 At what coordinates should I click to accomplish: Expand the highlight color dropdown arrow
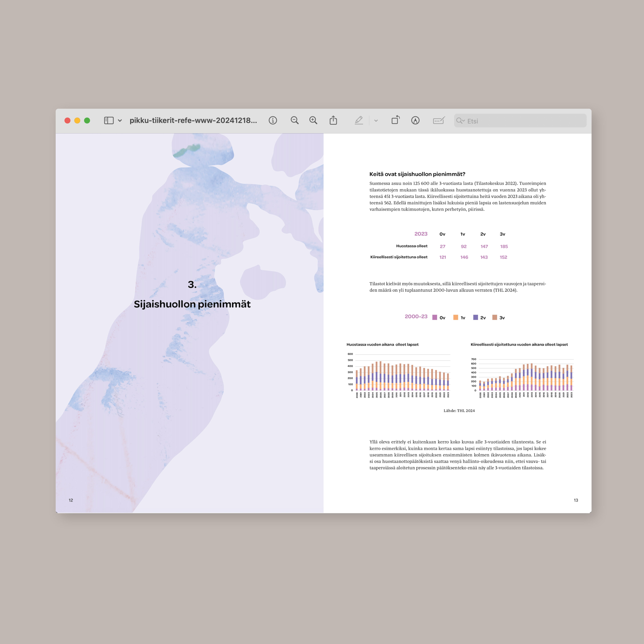pos(376,121)
